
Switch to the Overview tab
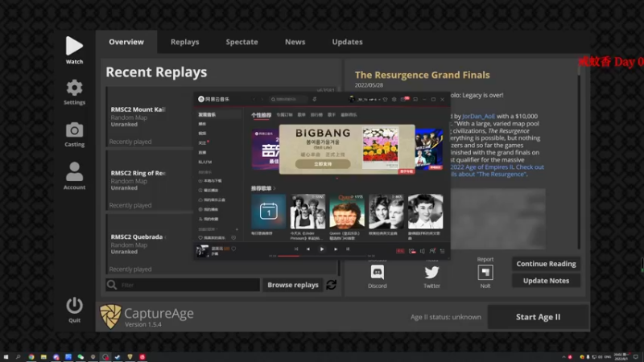click(x=126, y=42)
